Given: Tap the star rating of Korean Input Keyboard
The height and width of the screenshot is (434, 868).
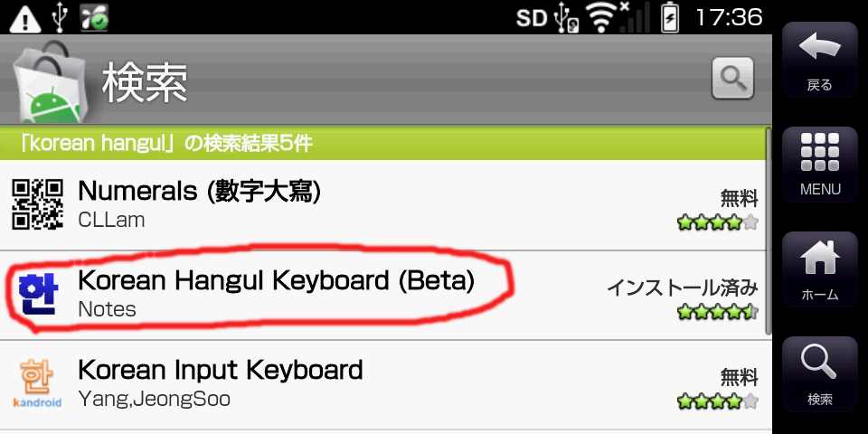Looking at the screenshot, I should [x=718, y=401].
